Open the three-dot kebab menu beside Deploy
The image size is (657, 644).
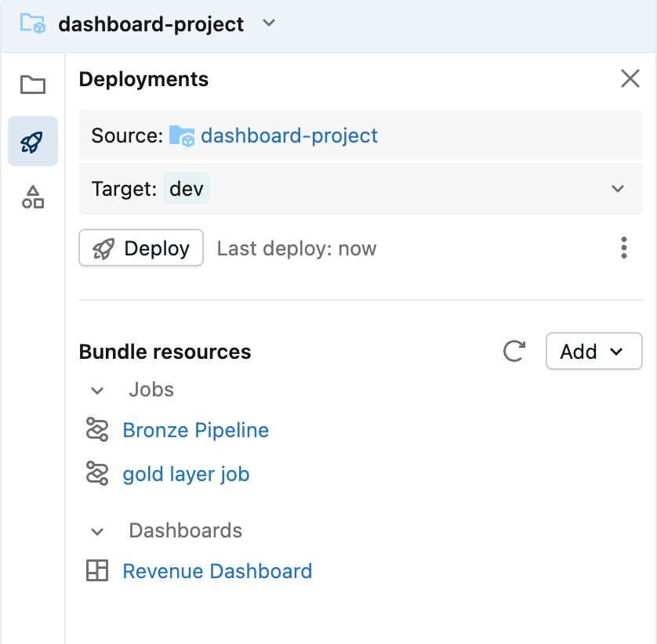click(623, 248)
